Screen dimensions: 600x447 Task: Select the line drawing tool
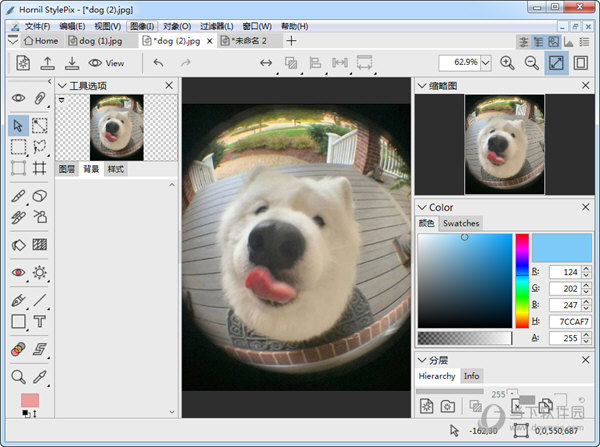point(39,300)
